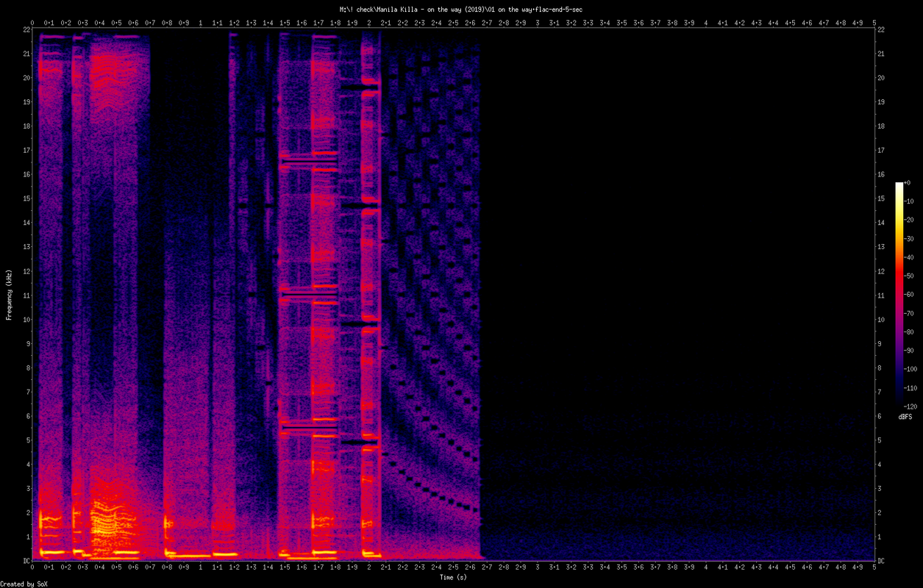Click the "12" label on right frequency axis
The width and height of the screenshot is (923, 588).
pyautogui.click(x=881, y=271)
